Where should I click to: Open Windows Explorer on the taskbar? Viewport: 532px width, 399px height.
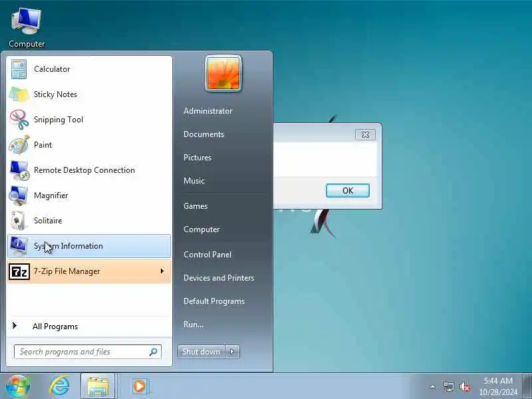98,386
